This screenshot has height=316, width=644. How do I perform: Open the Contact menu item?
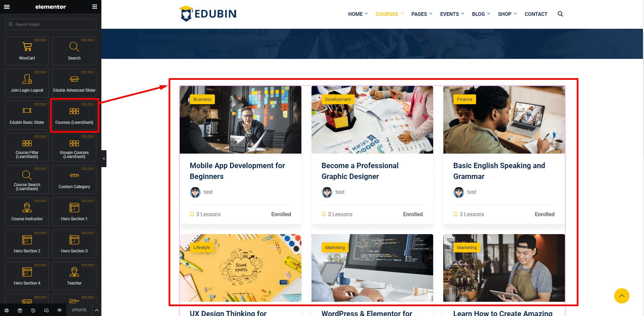[x=536, y=14]
